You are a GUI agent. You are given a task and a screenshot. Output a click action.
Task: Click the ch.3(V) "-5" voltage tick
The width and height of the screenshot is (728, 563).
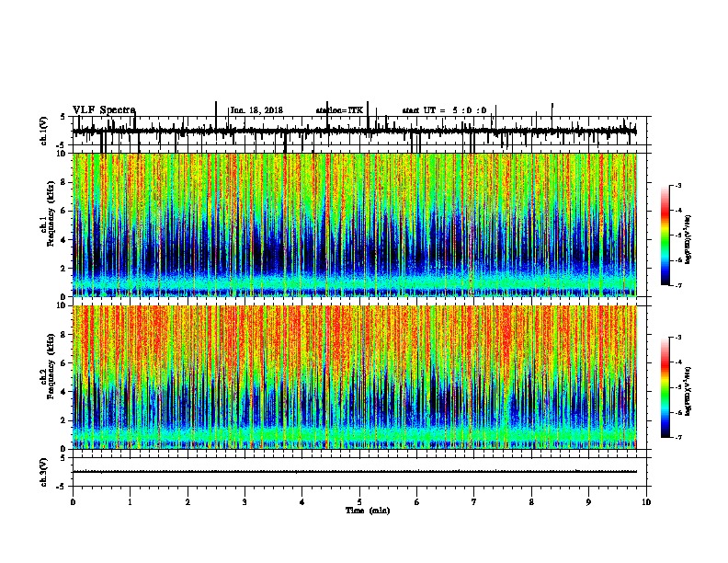point(62,487)
